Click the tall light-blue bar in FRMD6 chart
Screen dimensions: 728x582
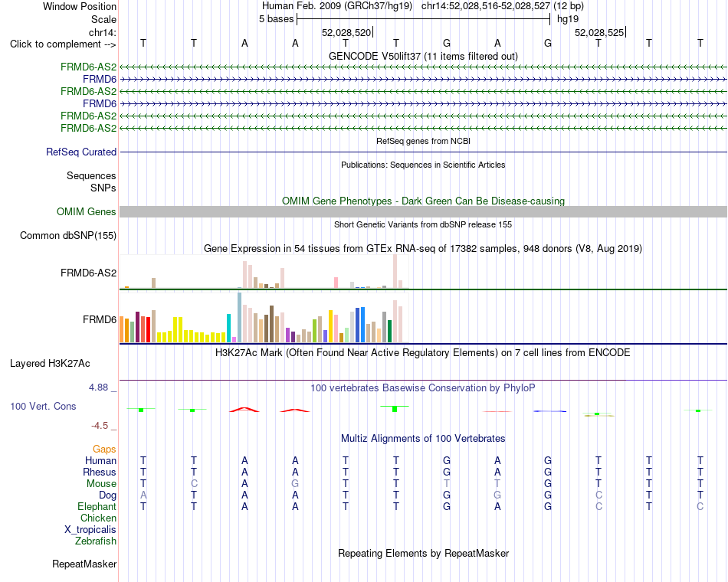[x=240, y=318]
